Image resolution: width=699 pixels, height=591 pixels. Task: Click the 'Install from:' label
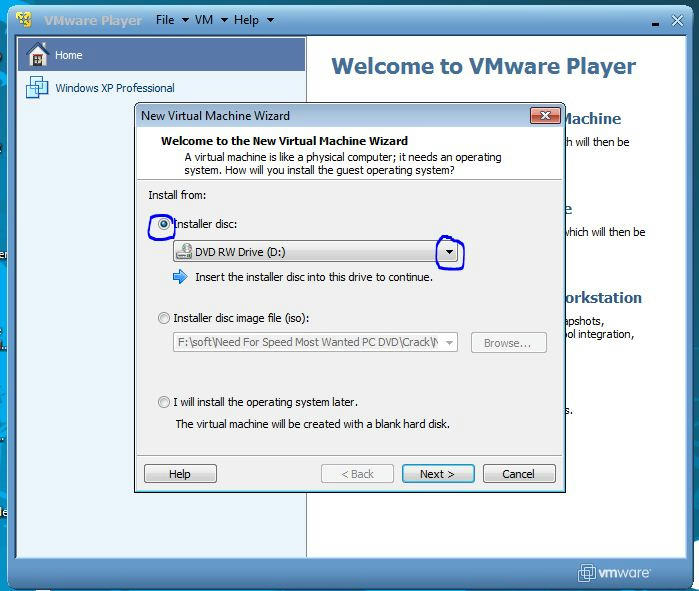(x=177, y=195)
